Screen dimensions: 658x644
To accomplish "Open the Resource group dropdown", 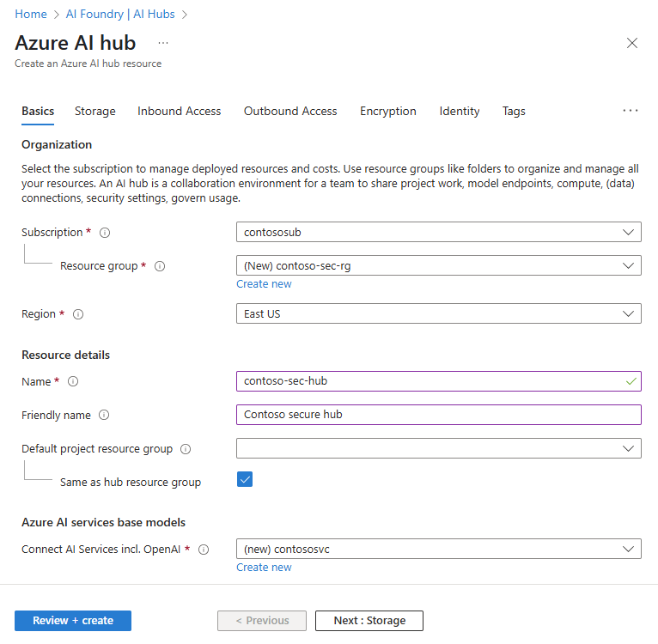I will coord(439,265).
